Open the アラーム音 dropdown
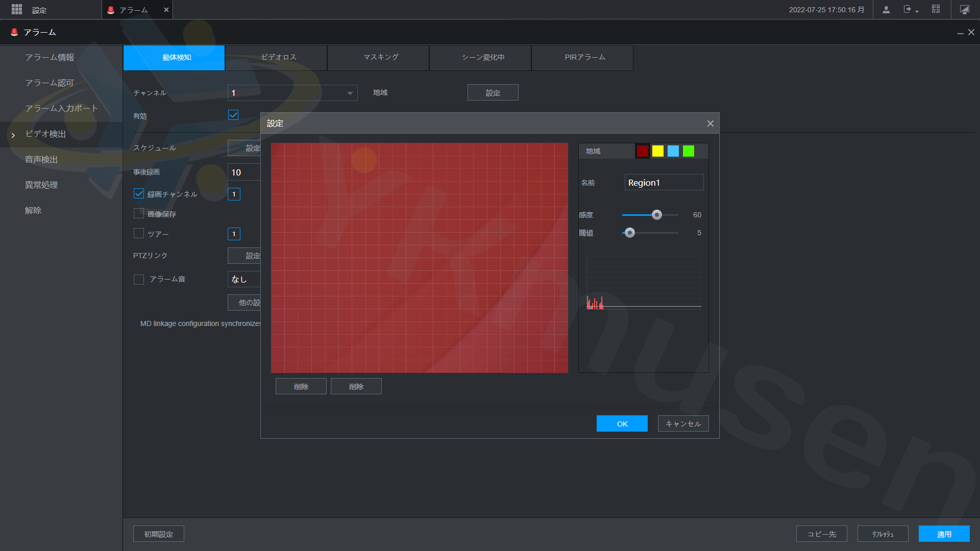 (245, 279)
